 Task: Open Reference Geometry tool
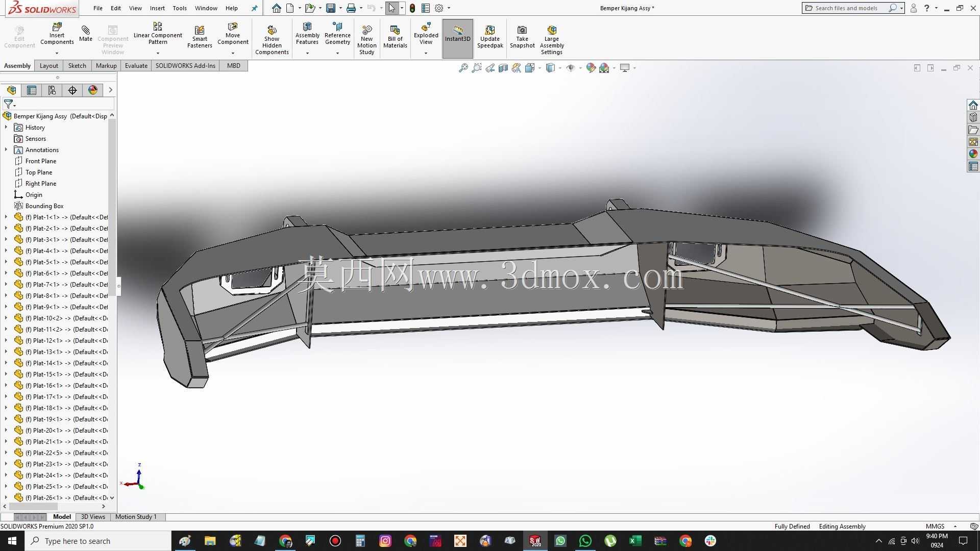coord(337,34)
